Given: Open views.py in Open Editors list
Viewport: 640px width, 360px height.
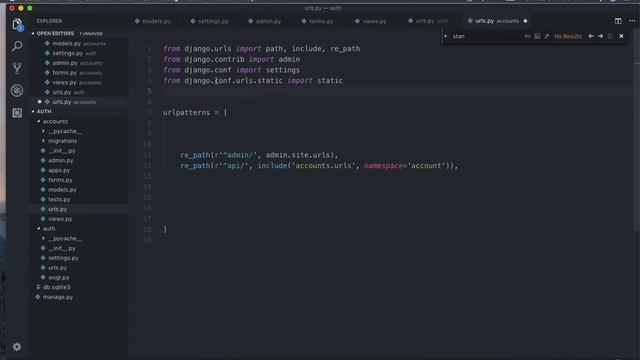Looking at the screenshot, I should [x=78, y=82].
